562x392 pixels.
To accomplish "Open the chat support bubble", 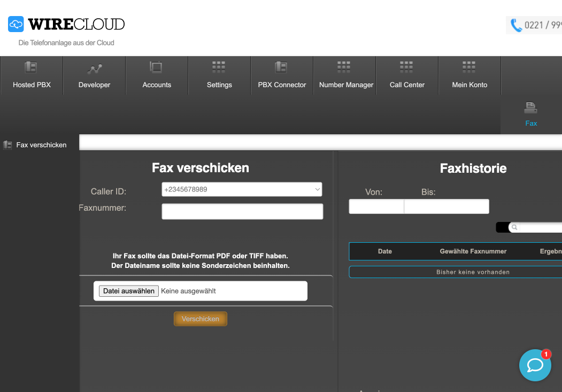I will tap(535, 365).
